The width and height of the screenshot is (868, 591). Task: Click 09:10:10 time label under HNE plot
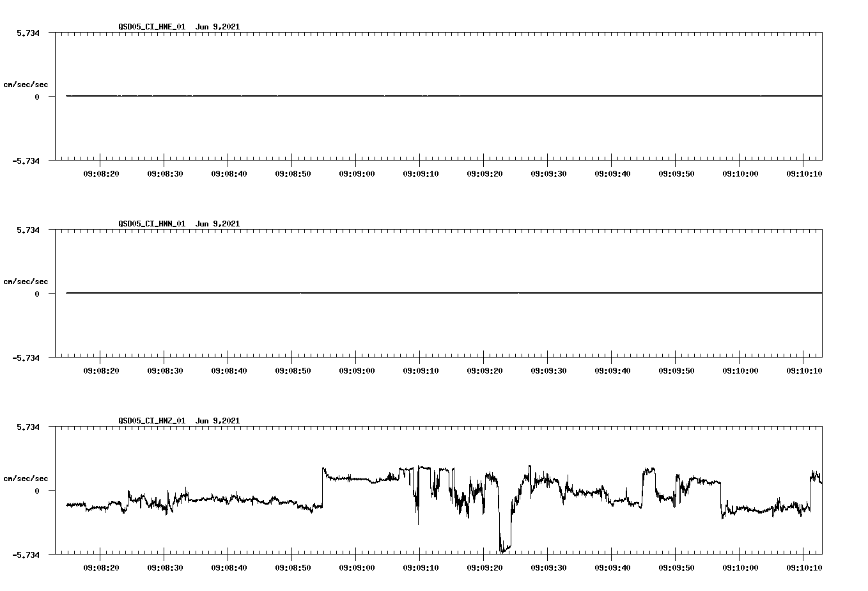(804, 173)
